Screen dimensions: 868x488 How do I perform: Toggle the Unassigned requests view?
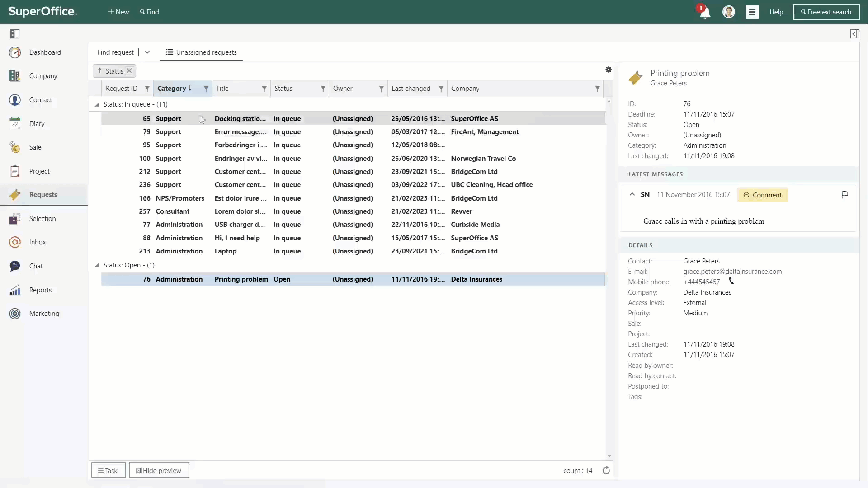point(201,52)
